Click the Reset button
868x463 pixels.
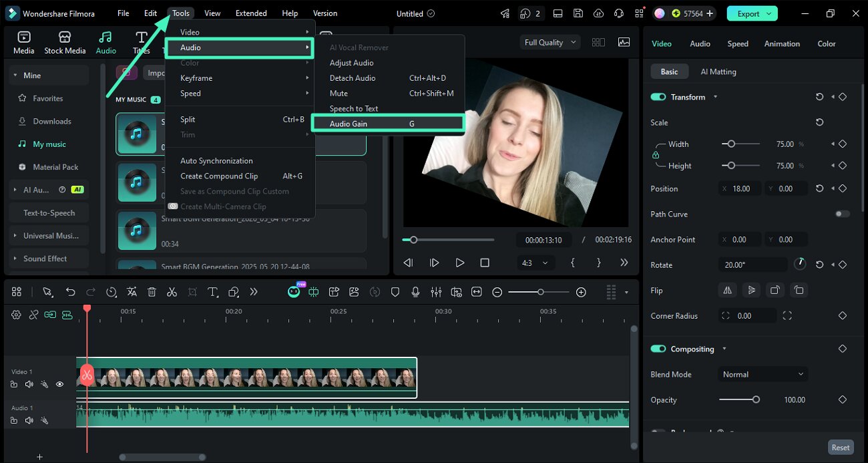[841, 448]
